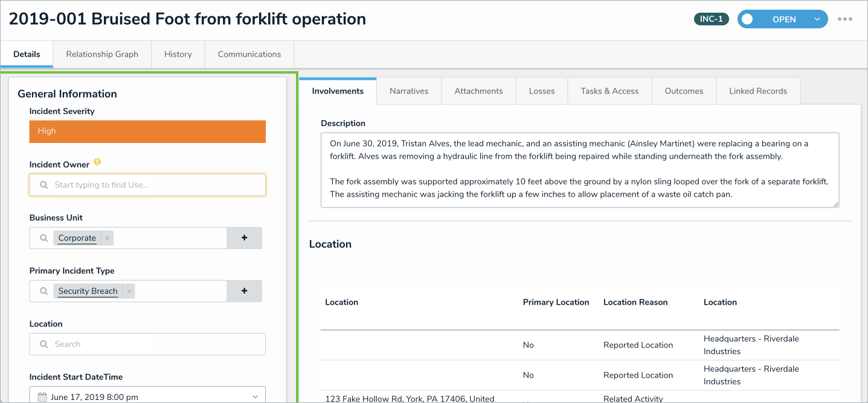Image resolution: width=868 pixels, height=403 pixels.
Task: Focus the Location search field
Action: [147, 344]
